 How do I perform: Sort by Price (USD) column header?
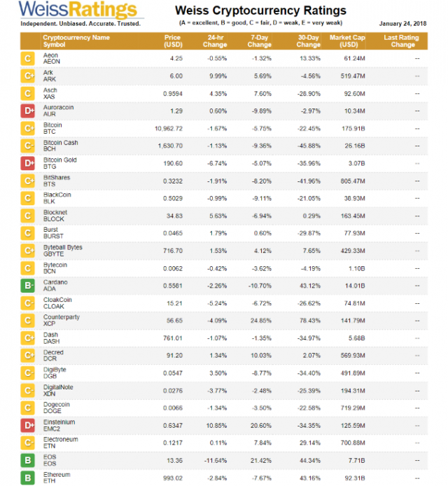(x=172, y=41)
